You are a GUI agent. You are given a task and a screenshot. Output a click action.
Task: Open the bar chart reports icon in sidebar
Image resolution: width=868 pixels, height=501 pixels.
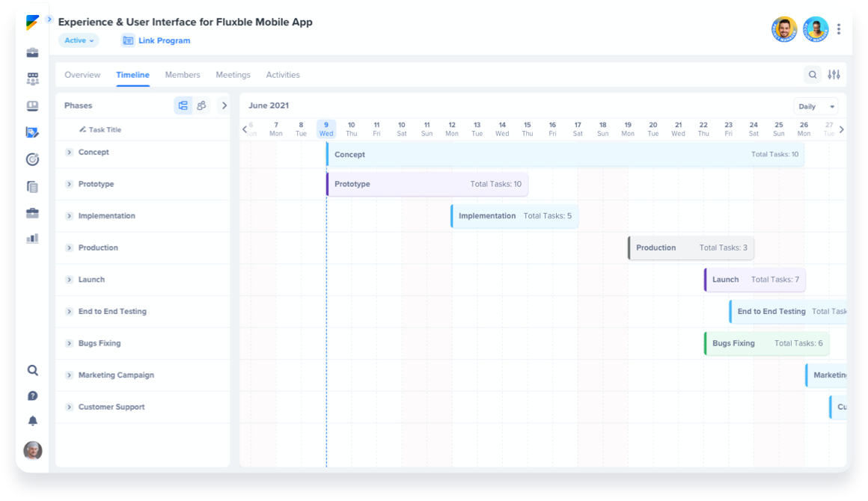tap(33, 239)
